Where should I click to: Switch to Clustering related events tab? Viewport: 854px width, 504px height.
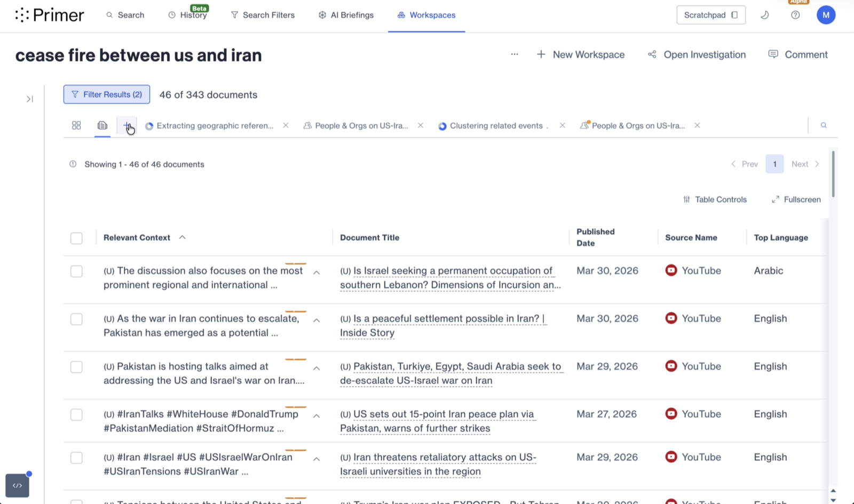(x=495, y=126)
